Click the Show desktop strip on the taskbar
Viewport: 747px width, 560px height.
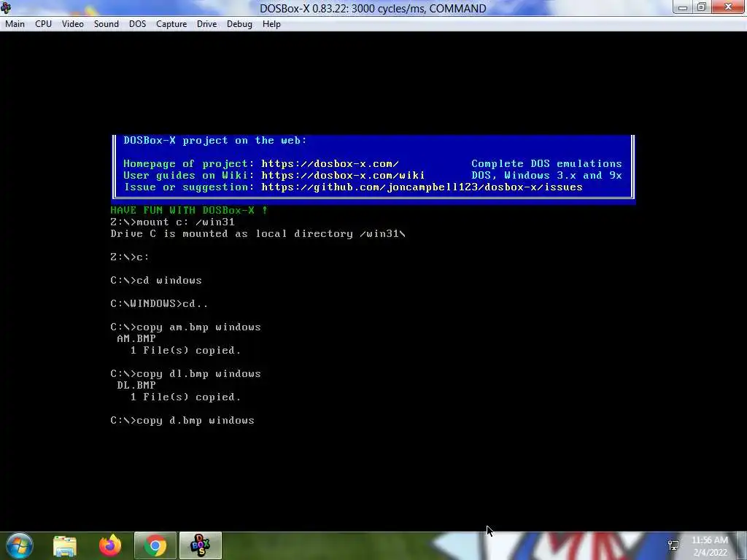[x=742, y=545]
